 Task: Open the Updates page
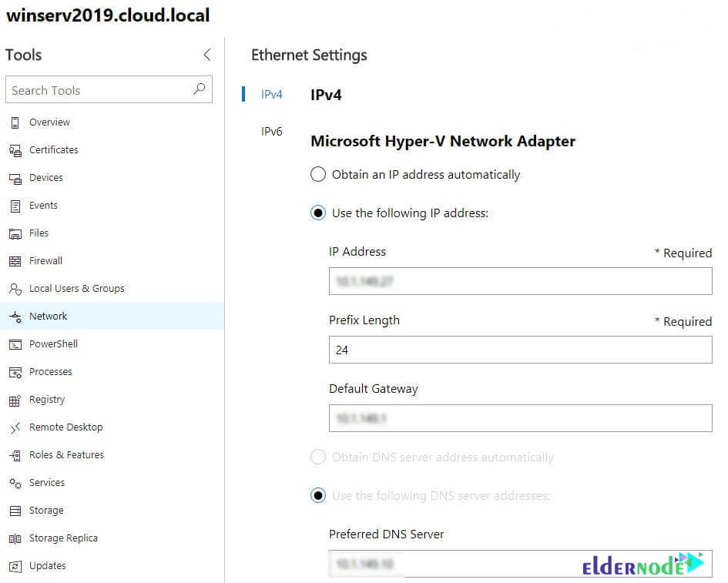(48, 565)
